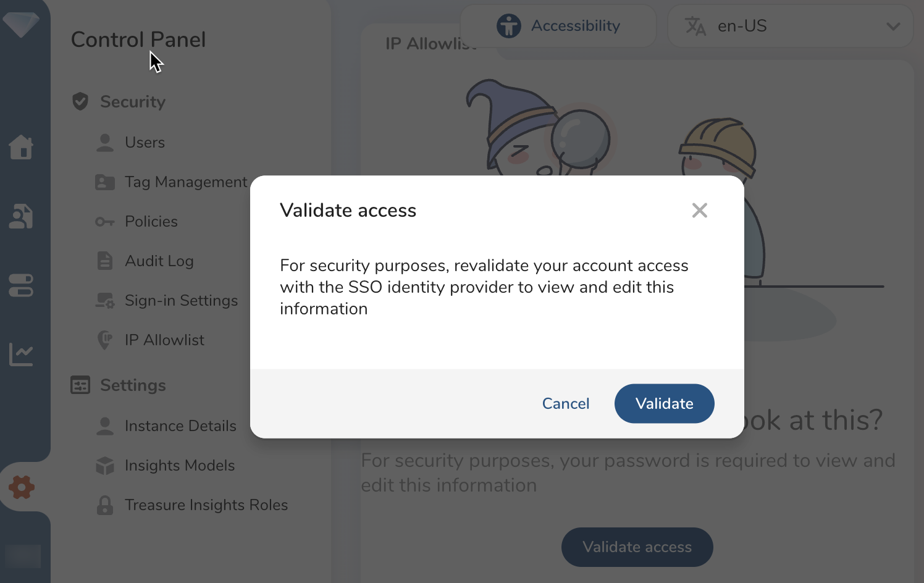Select the toggles icon in left rail
This screenshot has width=924, height=583.
pyautogui.click(x=21, y=285)
